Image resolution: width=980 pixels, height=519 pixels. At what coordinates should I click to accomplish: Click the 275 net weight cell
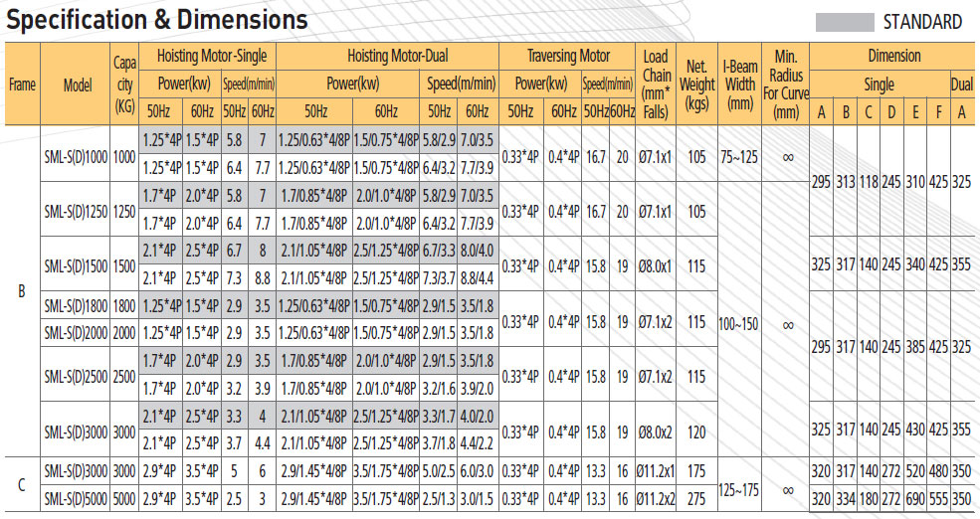click(x=696, y=498)
